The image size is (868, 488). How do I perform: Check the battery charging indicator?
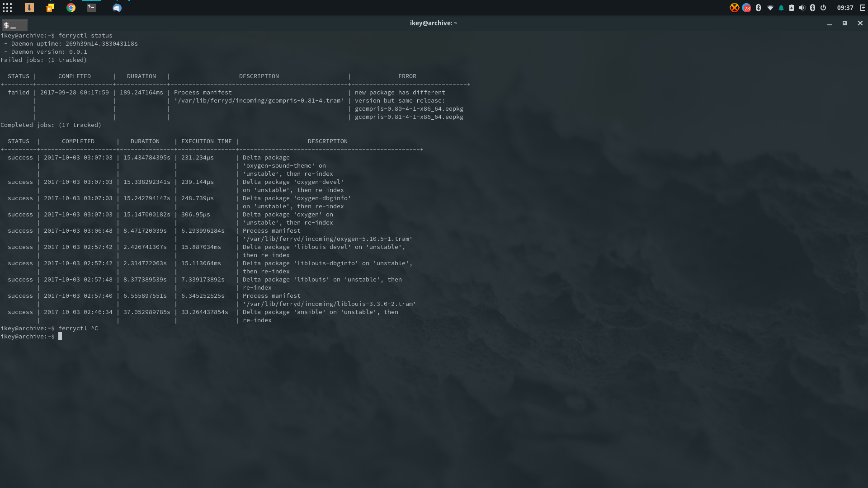[792, 8]
